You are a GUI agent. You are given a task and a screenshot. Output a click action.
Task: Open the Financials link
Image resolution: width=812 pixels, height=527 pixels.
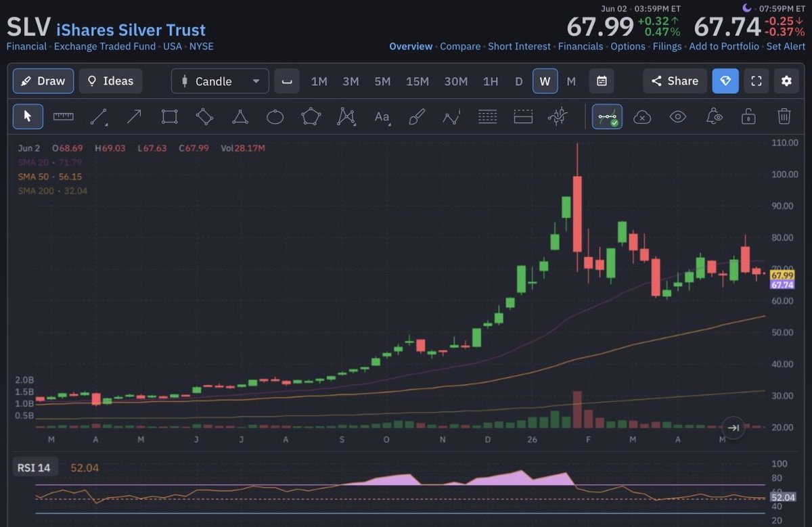click(581, 47)
